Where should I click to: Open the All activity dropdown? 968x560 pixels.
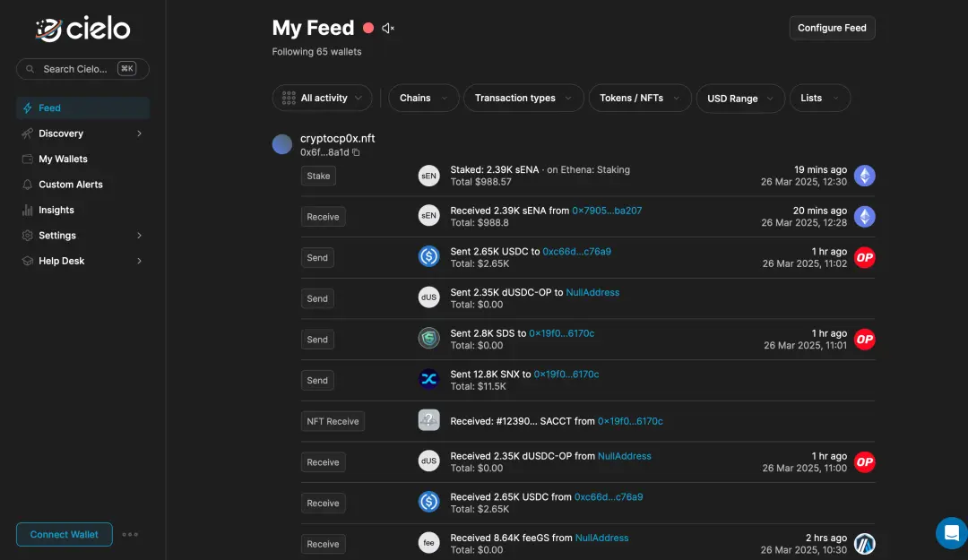coord(322,99)
